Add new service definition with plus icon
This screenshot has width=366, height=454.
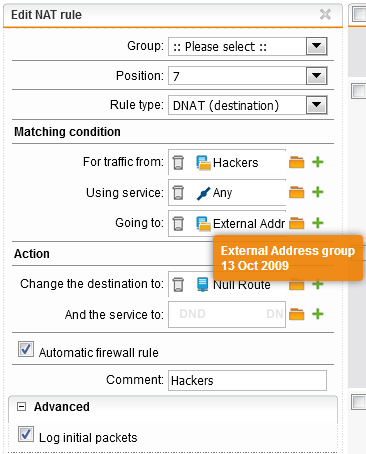pyautogui.click(x=318, y=192)
